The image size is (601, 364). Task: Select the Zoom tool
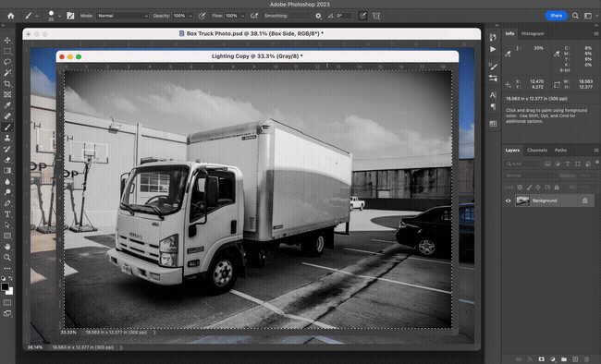[x=7, y=258]
